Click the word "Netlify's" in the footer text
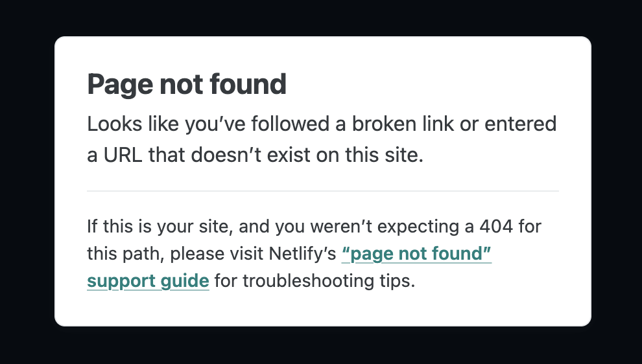 tap(303, 254)
